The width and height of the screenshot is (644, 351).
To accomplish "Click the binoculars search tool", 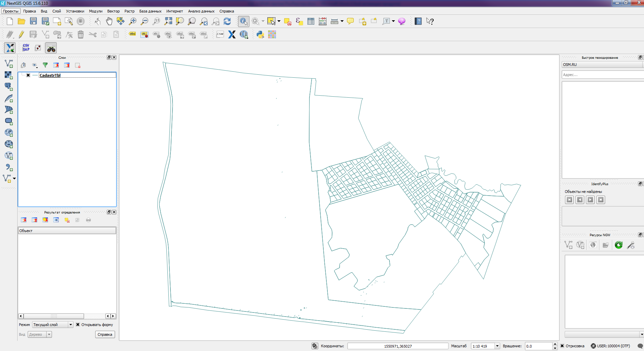I will 51,48.
